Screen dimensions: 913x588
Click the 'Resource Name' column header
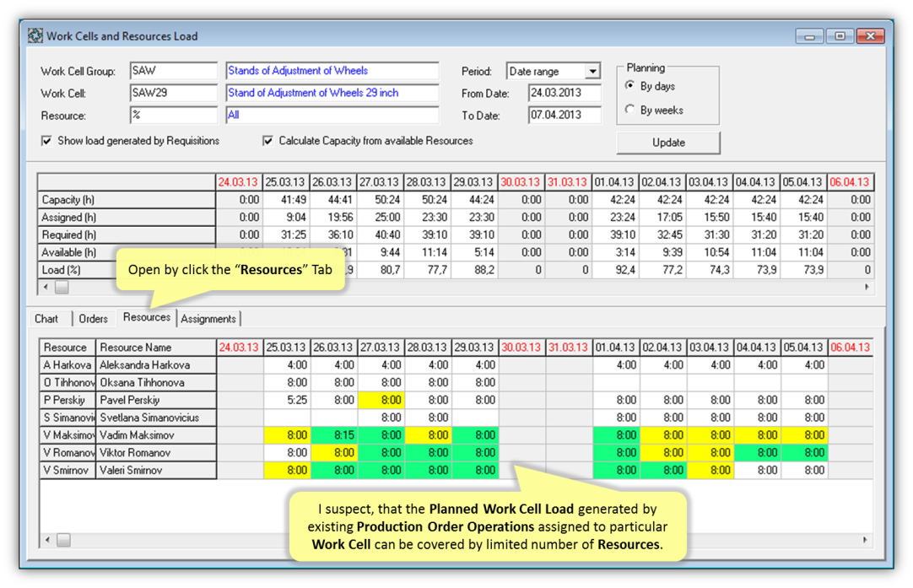click(x=156, y=348)
